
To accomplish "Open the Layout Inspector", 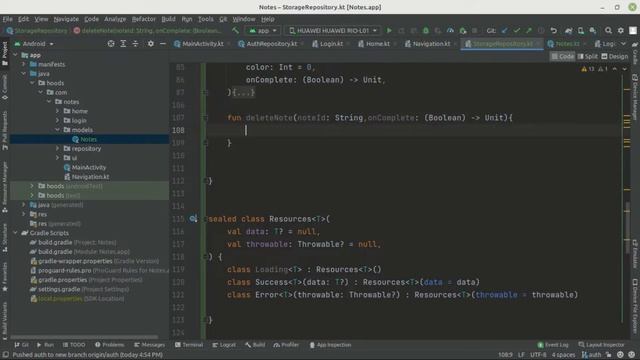I will pos(601,345).
